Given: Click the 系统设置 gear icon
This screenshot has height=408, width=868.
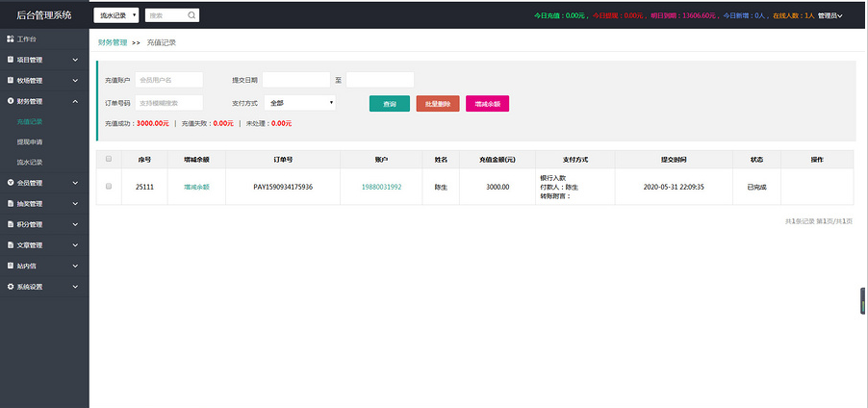Looking at the screenshot, I should (10, 287).
